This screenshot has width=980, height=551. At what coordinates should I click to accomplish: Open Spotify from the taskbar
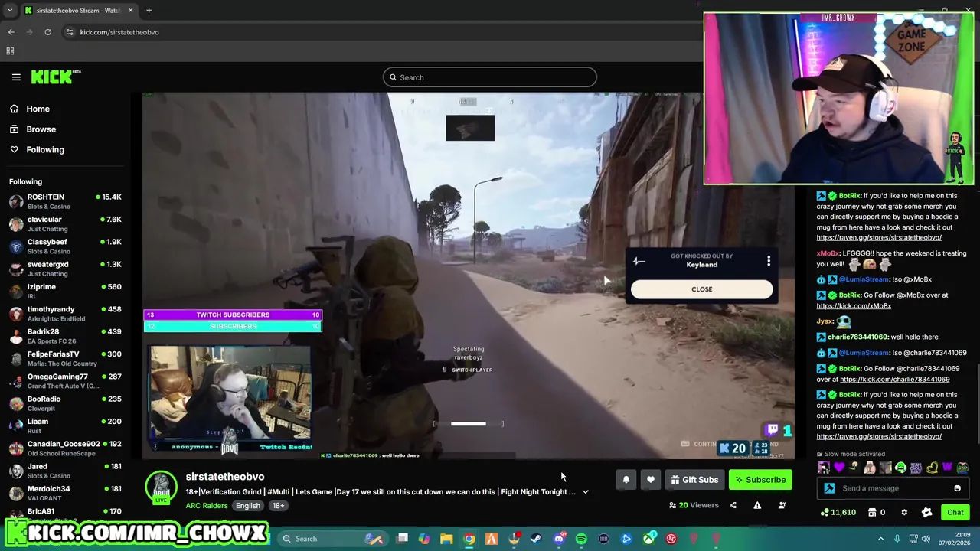click(x=581, y=539)
